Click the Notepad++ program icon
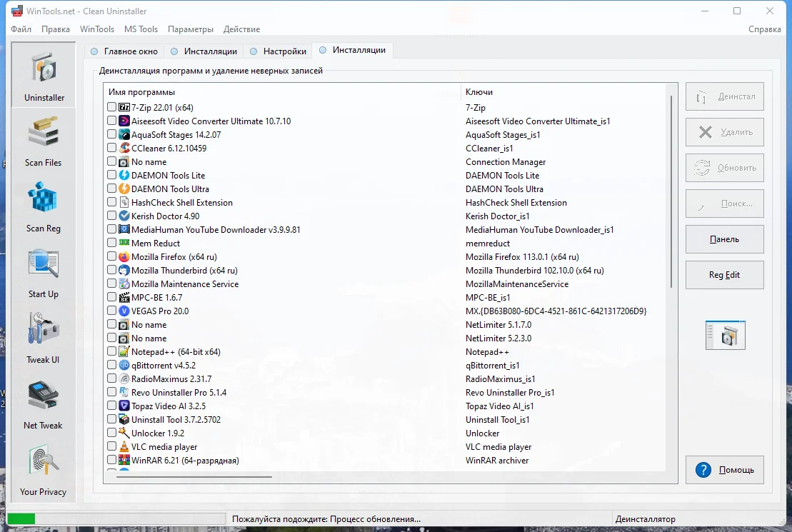The width and height of the screenshot is (792, 532). (124, 351)
